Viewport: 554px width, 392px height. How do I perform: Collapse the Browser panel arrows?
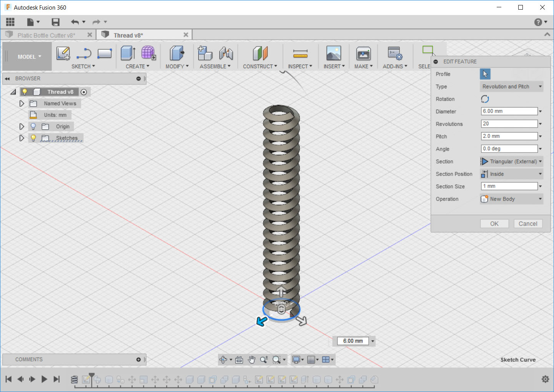point(7,78)
